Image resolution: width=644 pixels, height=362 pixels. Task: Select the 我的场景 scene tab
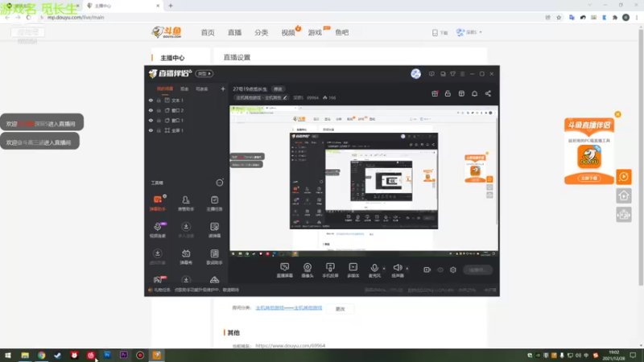click(165, 88)
